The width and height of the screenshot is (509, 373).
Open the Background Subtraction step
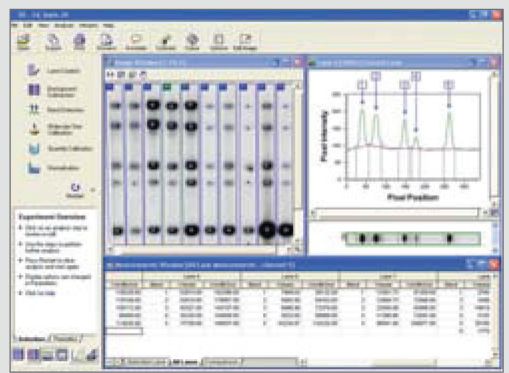[53, 91]
